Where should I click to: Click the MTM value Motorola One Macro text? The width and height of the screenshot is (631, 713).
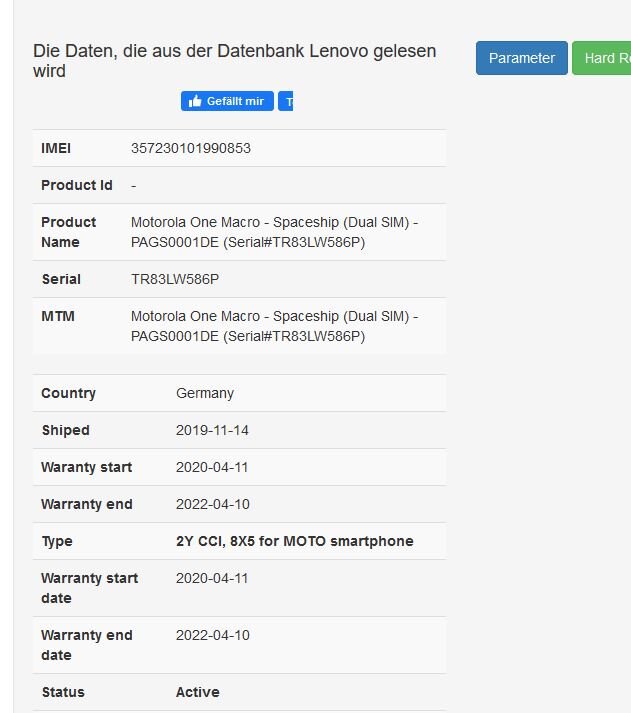pyautogui.click(x=275, y=326)
